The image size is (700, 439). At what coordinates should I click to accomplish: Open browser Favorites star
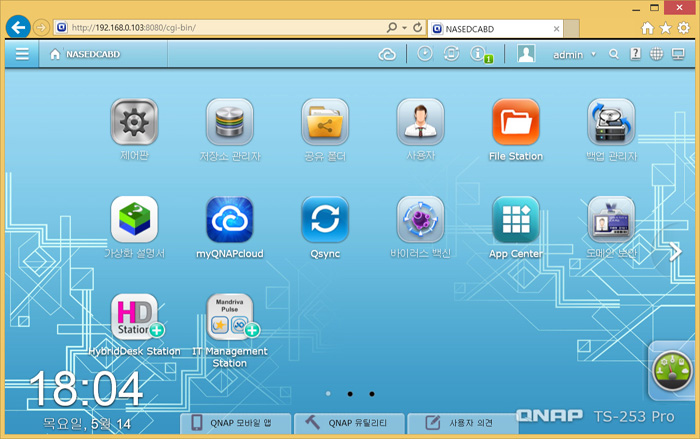(666, 28)
